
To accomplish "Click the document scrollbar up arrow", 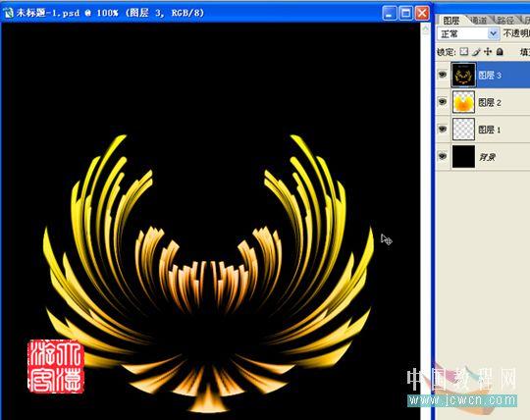I will click(425, 29).
